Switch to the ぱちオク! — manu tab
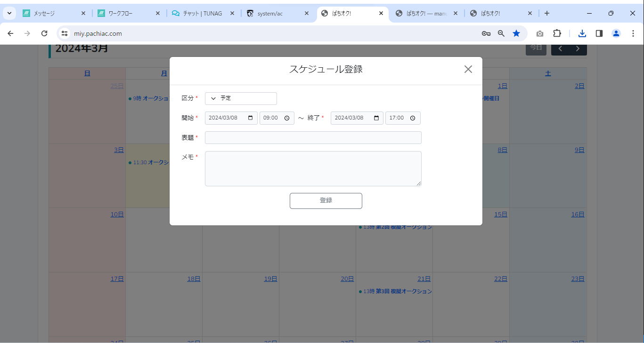This screenshot has height=343, width=644. tap(427, 14)
